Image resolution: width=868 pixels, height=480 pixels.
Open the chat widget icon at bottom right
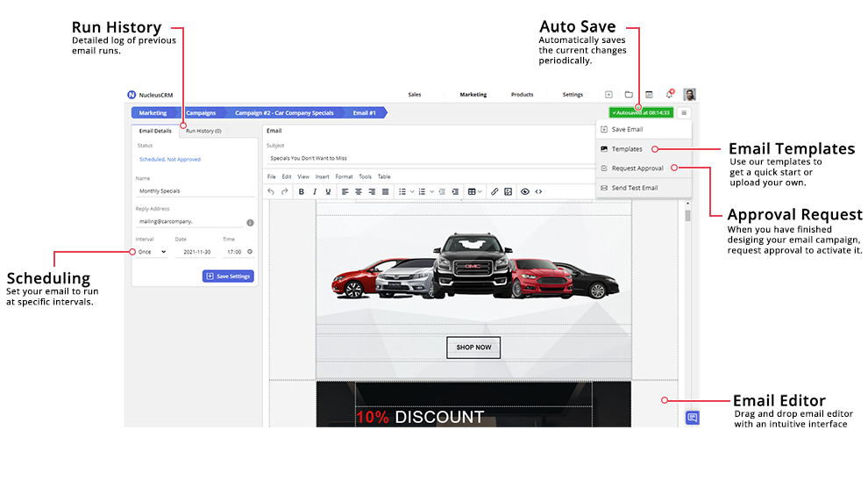692,418
